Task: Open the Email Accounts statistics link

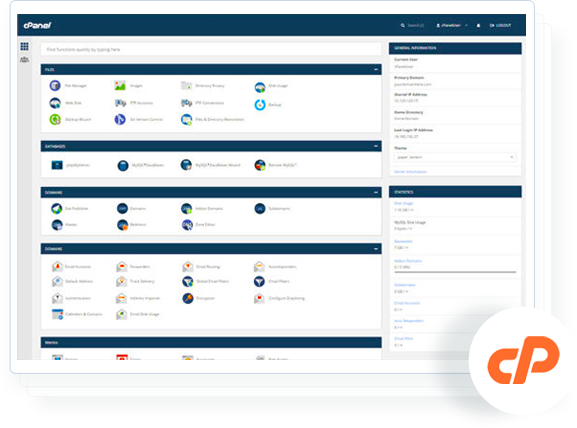Action: click(407, 303)
